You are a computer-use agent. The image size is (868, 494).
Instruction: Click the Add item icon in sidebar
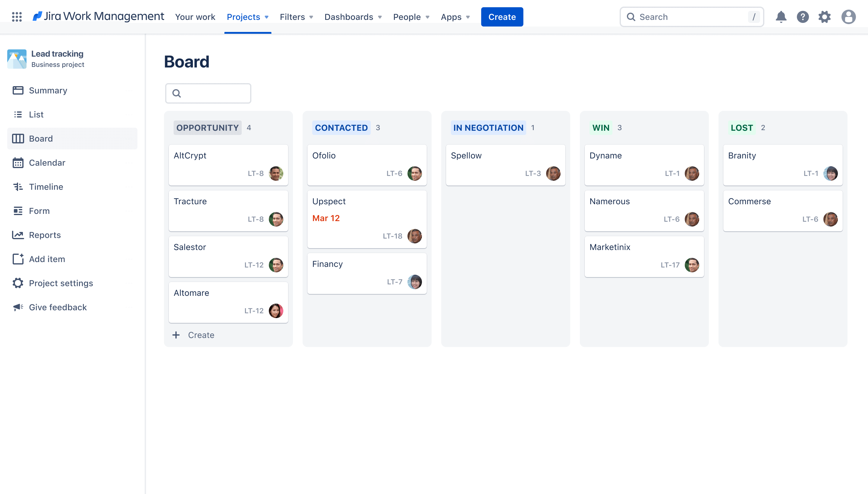click(x=17, y=259)
